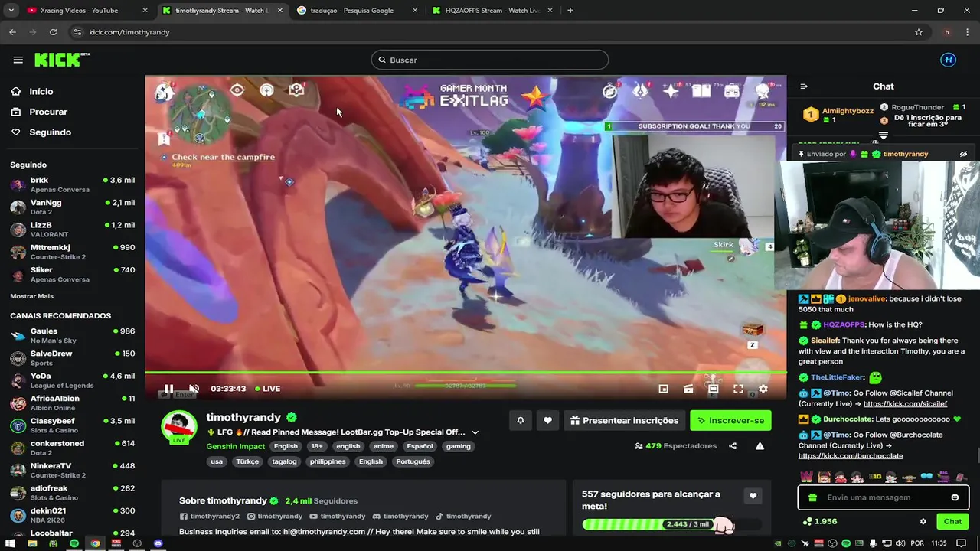Image resolution: width=980 pixels, height=551 pixels.
Task: Open gift box icon beside message input
Action: pos(812,497)
